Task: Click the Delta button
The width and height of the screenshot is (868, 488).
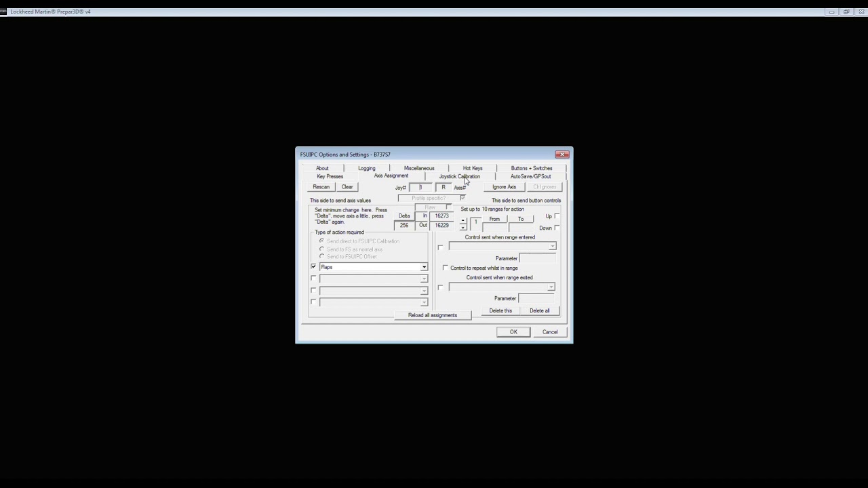Action: (404, 216)
